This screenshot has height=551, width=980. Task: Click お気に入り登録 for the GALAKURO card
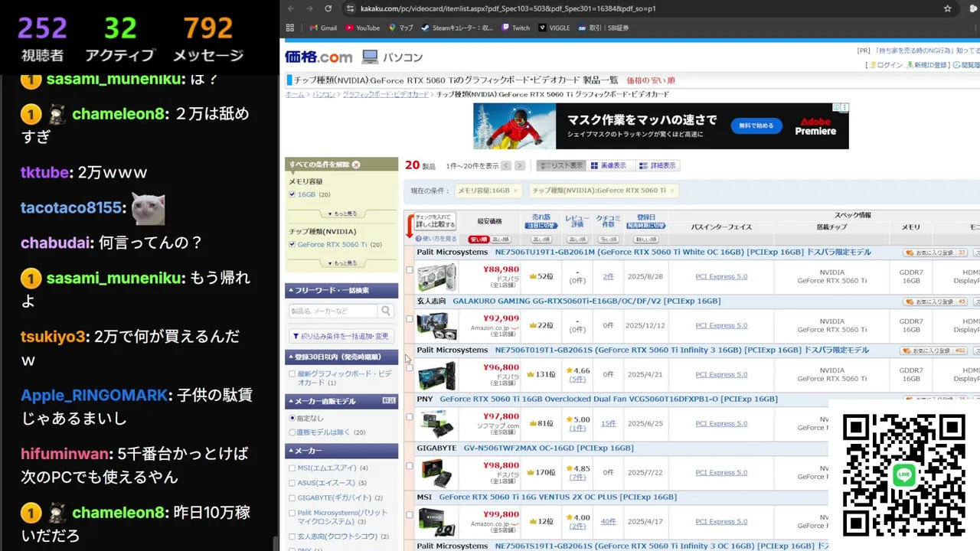tap(935, 302)
